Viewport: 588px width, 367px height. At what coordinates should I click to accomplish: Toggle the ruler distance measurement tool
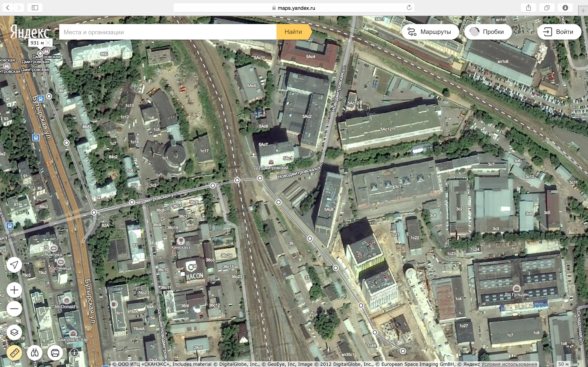[14, 353]
